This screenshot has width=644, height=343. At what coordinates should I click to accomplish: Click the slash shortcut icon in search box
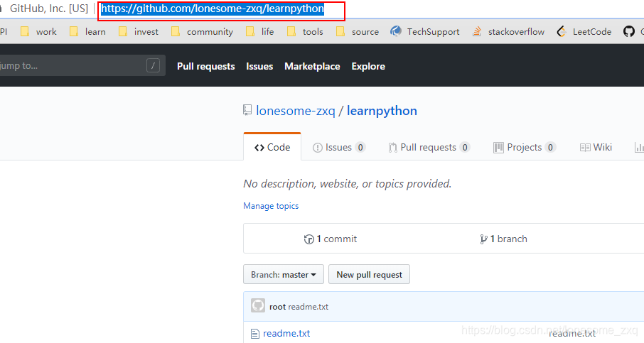154,65
